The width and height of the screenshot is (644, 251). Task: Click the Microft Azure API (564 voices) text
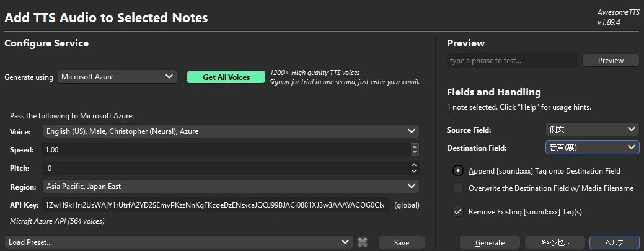click(57, 221)
